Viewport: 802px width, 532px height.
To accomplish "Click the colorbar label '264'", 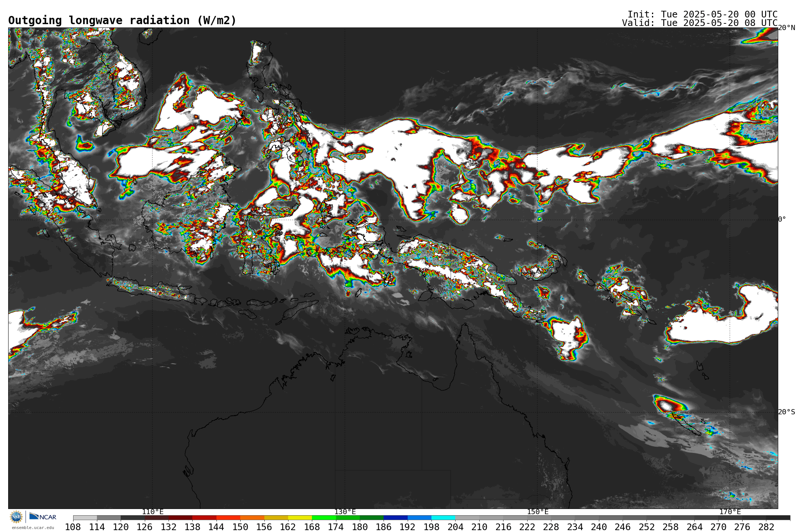I will (694, 527).
